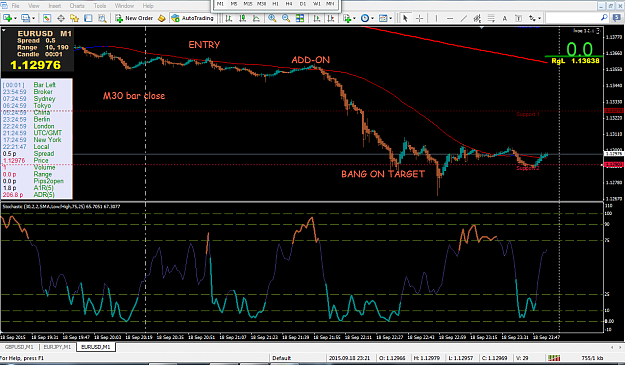Expand the Periods dropdown arrow
Image resolution: width=625 pixels, height=365 pixels.
pos(372,18)
